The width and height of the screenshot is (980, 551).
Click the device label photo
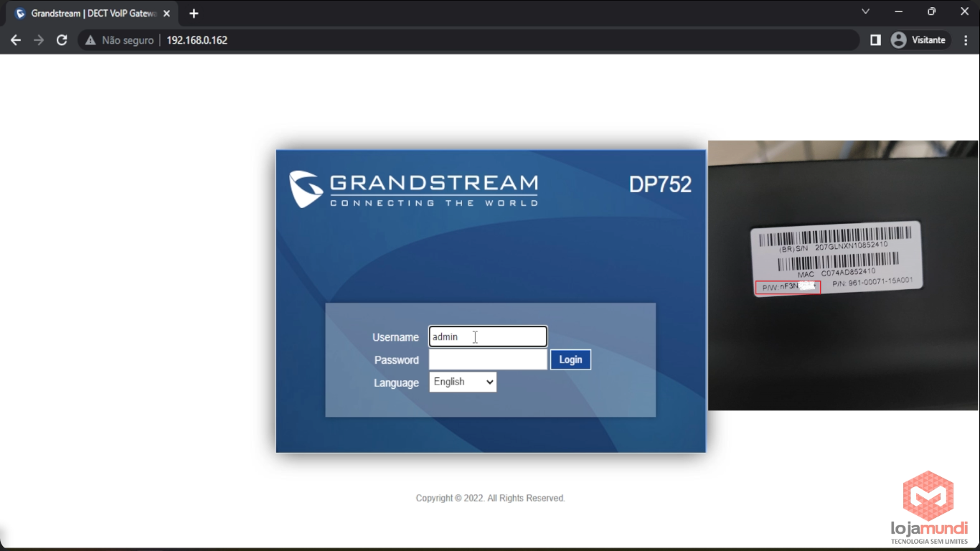coord(843,275)
